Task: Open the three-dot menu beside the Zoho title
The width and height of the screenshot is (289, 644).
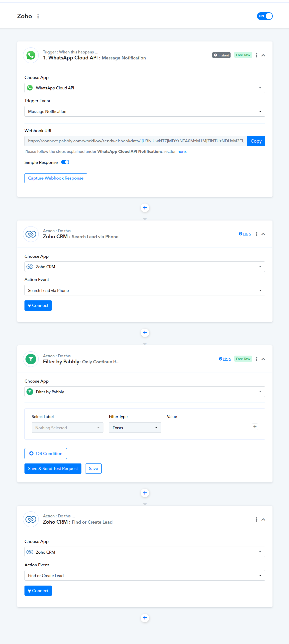Action: [x=38, y=16]
